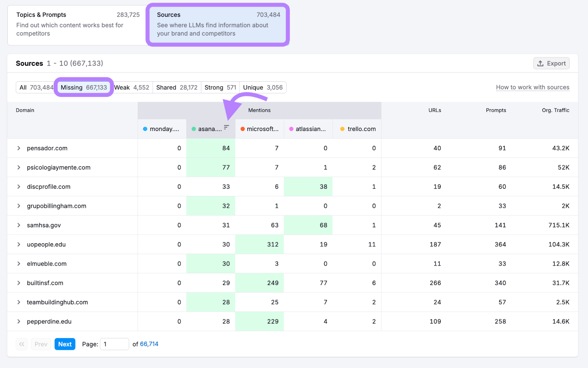Expand the builtinsf.com row
The image size is (588, 368).
18,283
